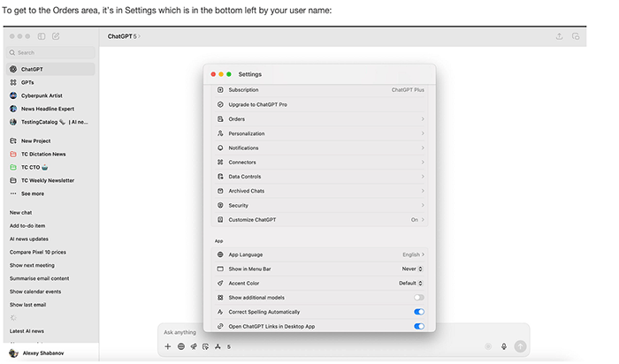Click the new chat compose icon

[56, 36]
